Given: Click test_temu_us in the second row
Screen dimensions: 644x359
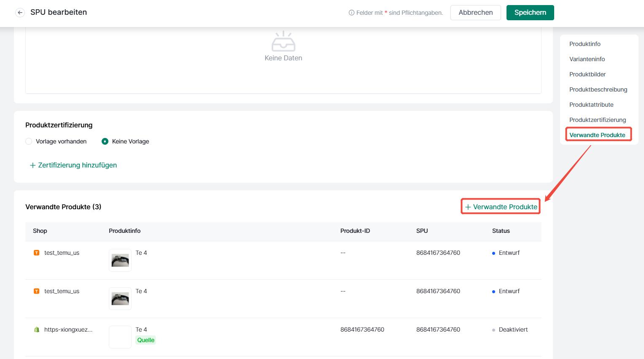Looking at the screenshot, I should [x=62, y=291].
